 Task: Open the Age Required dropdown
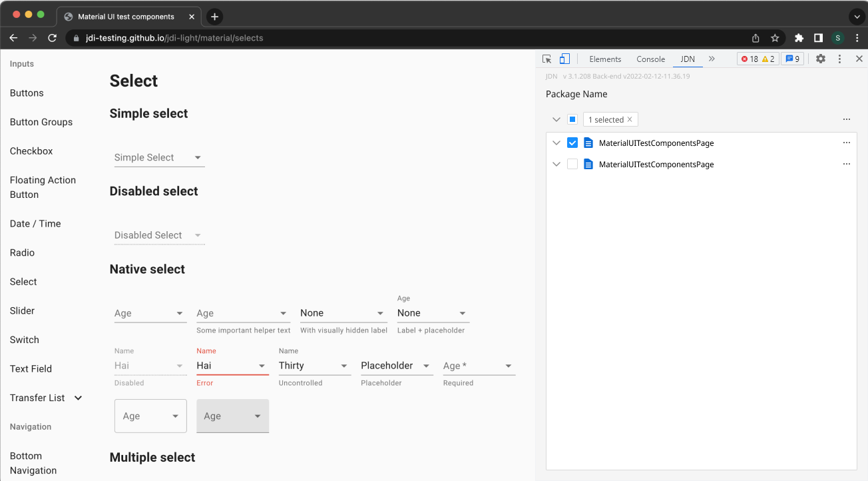pos(479,365)
